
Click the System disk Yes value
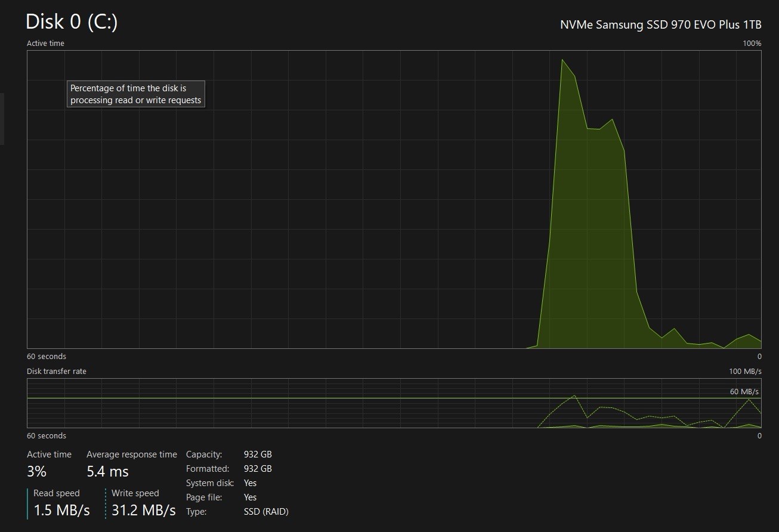click(250, 483)
